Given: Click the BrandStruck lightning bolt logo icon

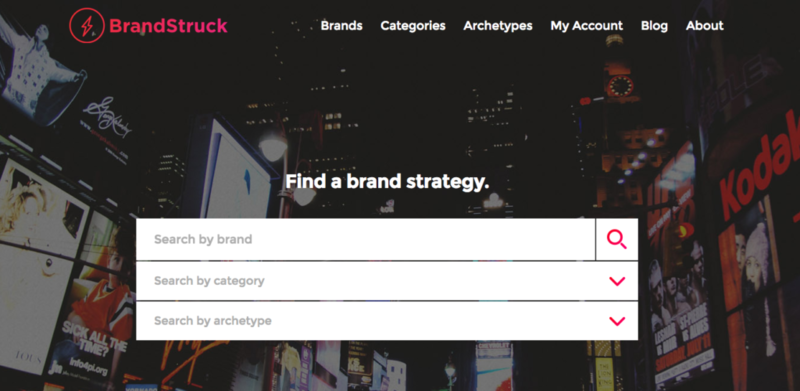Looking at the screenshot, I should point(87,26).
